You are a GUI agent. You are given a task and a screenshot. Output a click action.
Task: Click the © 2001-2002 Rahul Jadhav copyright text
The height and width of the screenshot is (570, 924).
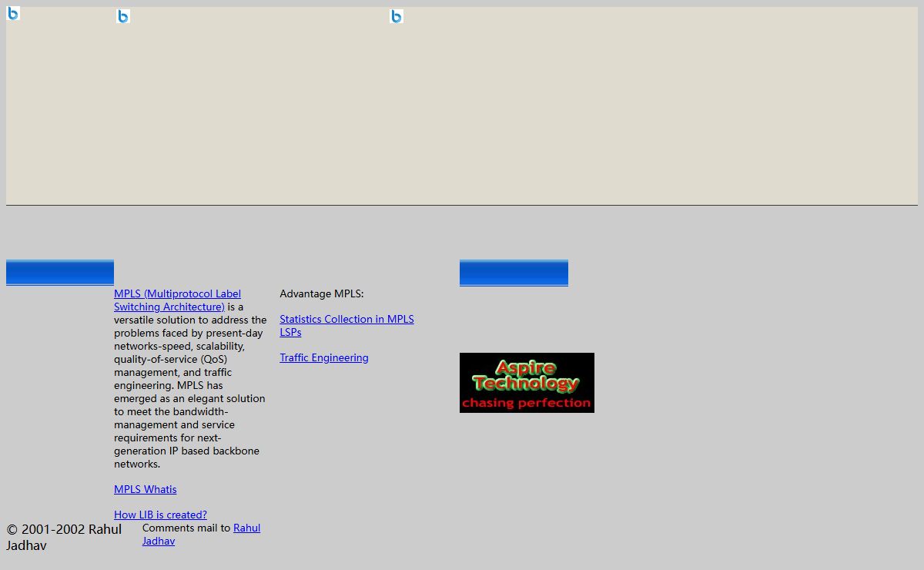tap(64, 538)
